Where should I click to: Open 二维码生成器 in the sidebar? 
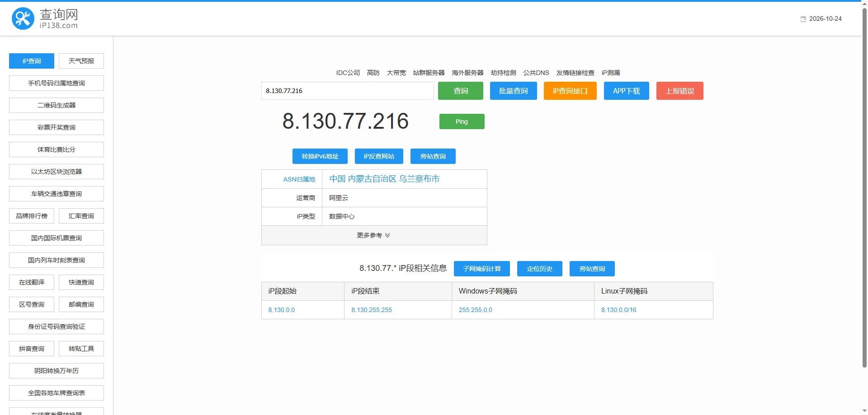[x=57, y=105]
